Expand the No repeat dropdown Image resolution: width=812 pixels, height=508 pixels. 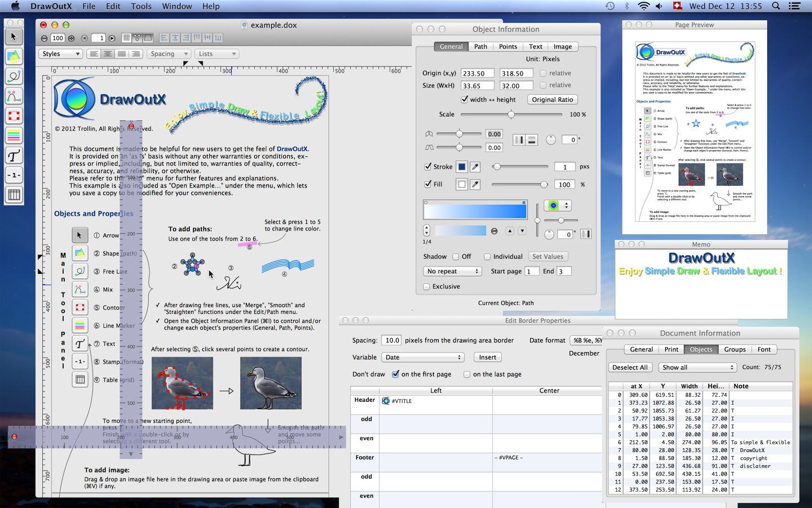coord(452,271)
